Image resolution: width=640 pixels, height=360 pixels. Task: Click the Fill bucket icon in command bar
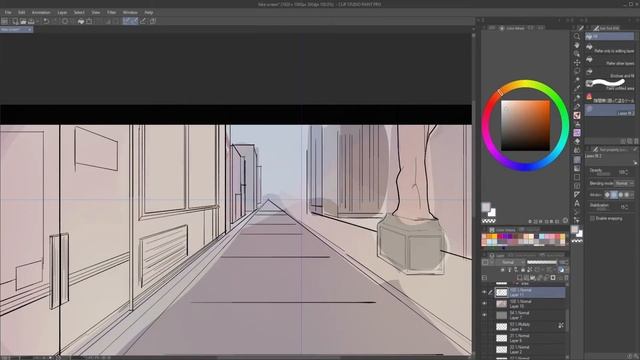coord(81,21)
